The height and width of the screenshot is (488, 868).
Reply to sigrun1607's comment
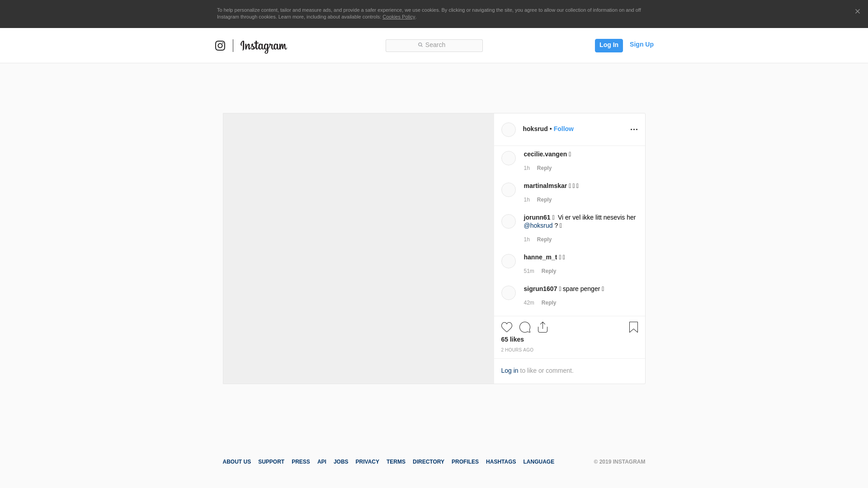548,303
